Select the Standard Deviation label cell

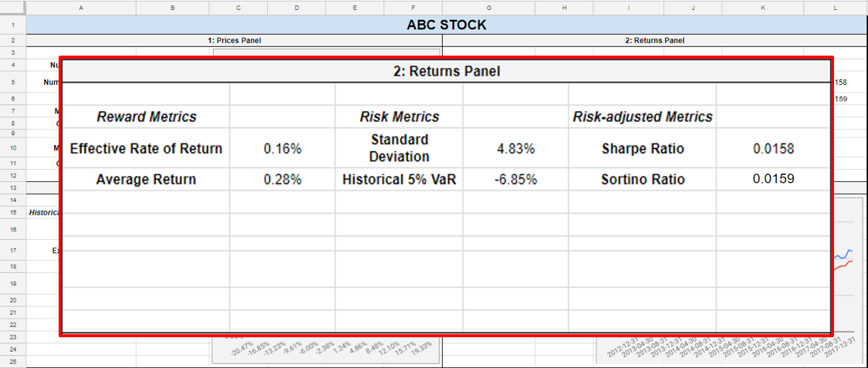399,149
